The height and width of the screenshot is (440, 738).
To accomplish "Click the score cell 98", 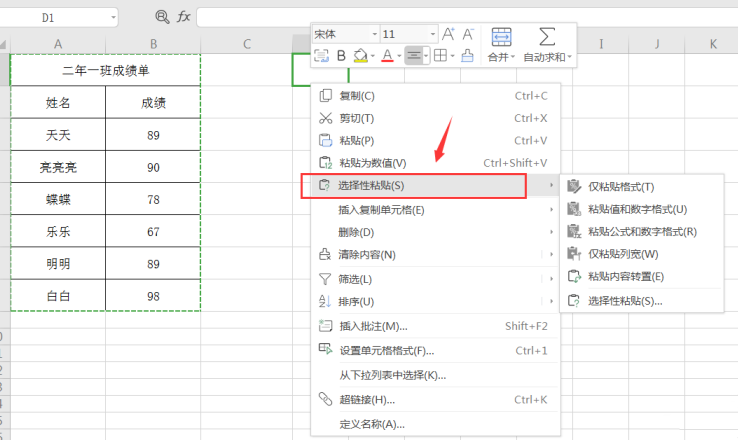I will click(x=153, y=296).
